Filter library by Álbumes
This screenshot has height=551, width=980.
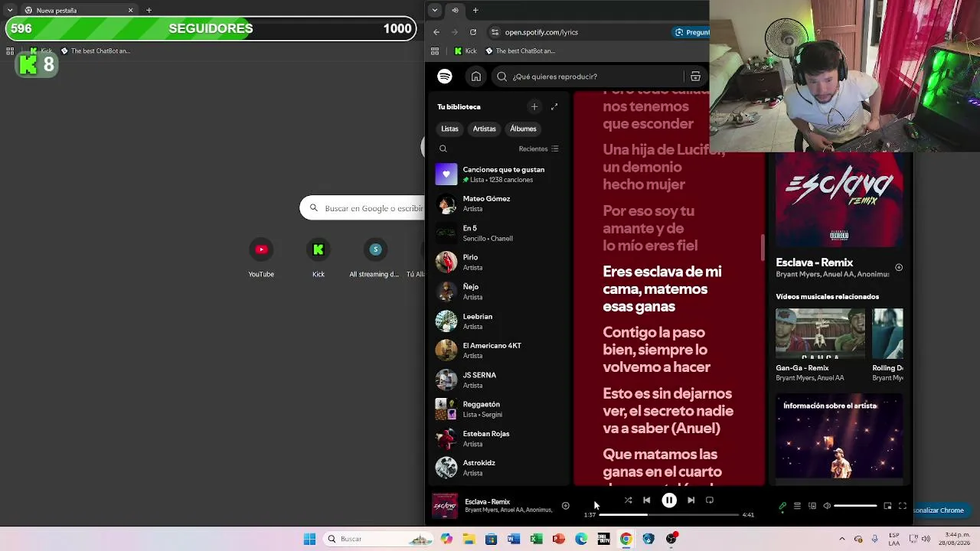click(523, 129)
